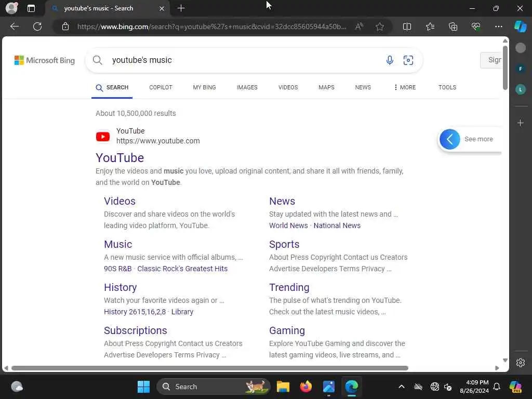
Task: Switch to the VIDEOS tab
Action: click(288, 87)
